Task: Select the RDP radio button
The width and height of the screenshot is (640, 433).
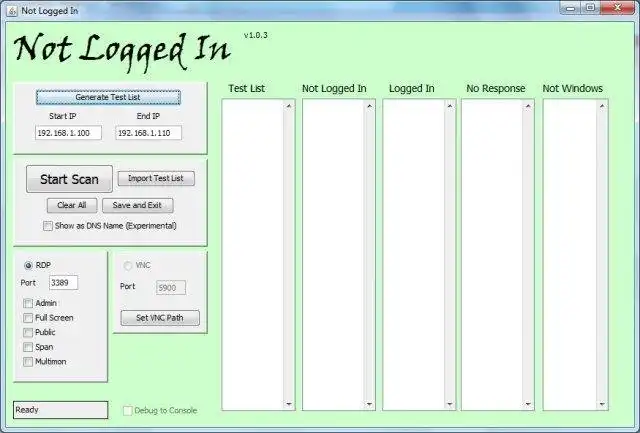Action: tap(28, 266)
